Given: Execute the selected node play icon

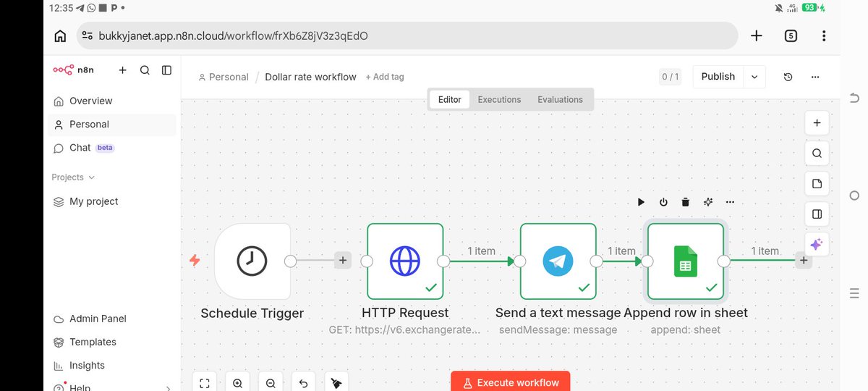Looking at the screenshot, I should coord(641,202).
